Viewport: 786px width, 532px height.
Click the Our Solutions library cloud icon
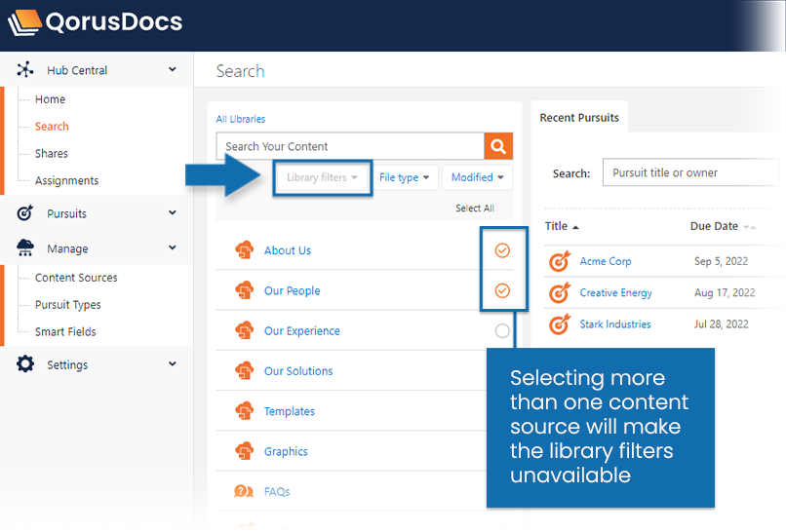click(x=244, y=370)
